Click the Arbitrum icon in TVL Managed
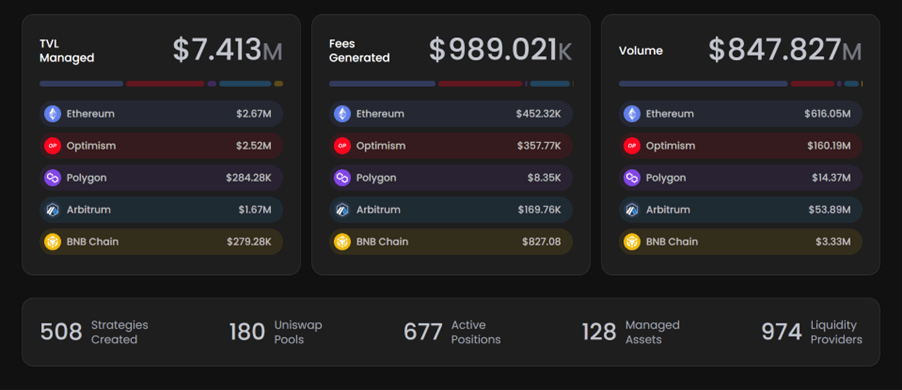The width and height of the screenshot is (902, 390). pos(53,210)
